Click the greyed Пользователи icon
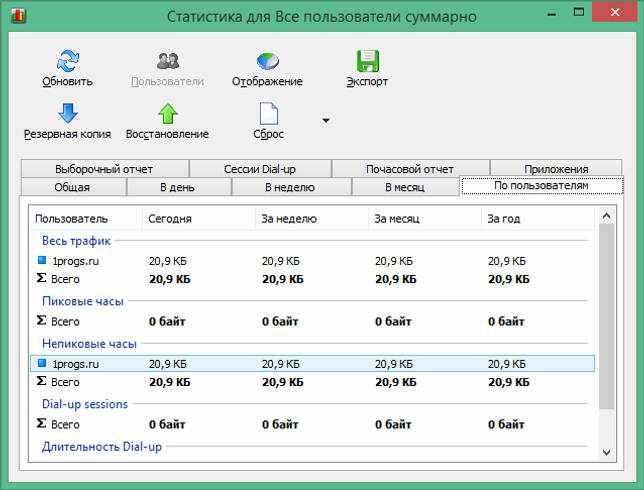644x490 pixels. [x=168, y=61]
